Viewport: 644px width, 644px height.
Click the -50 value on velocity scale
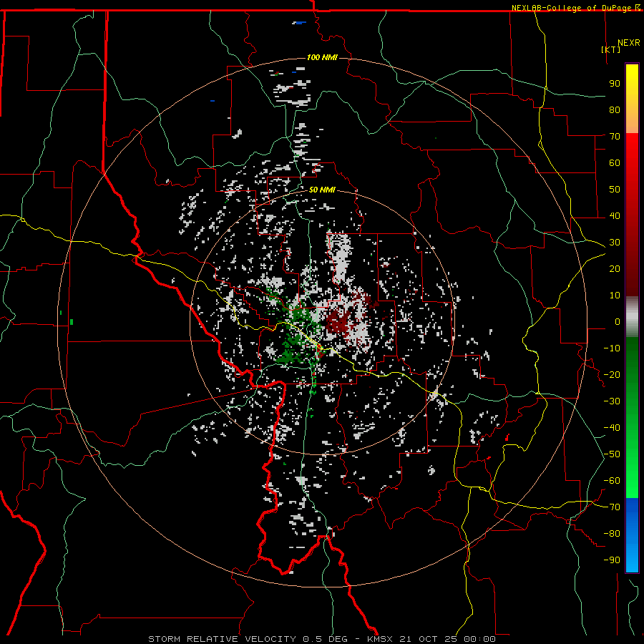612,454
